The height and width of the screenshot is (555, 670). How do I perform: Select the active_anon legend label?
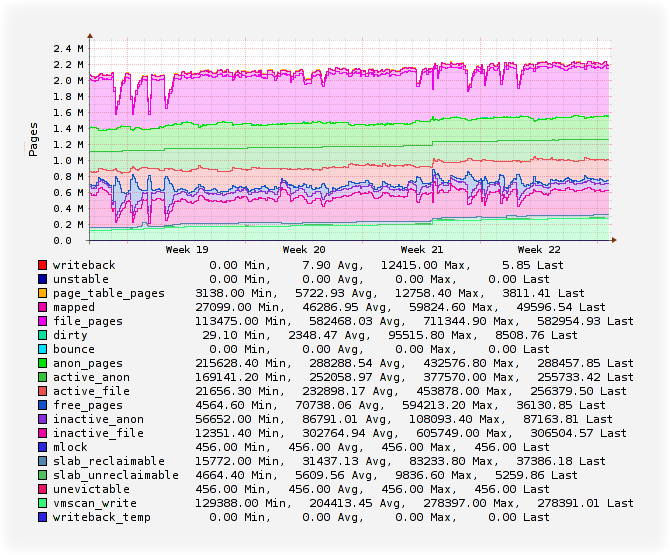[x=91, y=377]
